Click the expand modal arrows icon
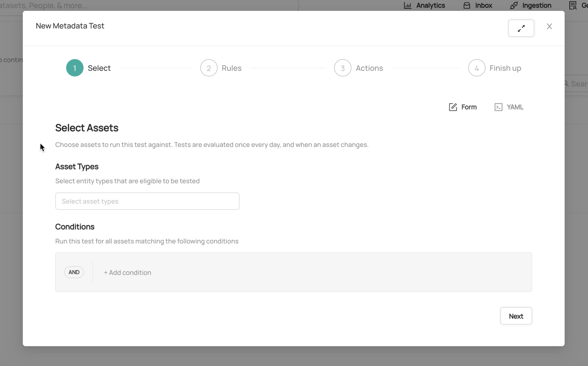The width and height of the screenshot is (588, 366). pyautogui.click(x=521, y=28)
